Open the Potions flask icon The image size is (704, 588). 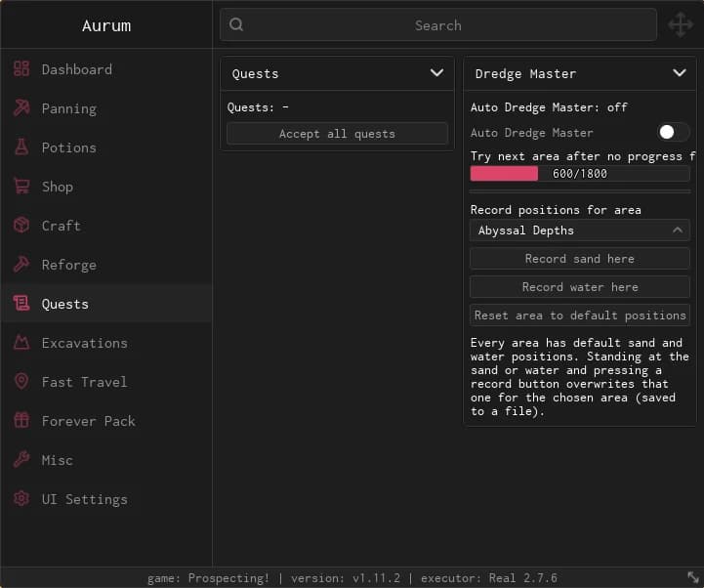[x=21, y=147]
